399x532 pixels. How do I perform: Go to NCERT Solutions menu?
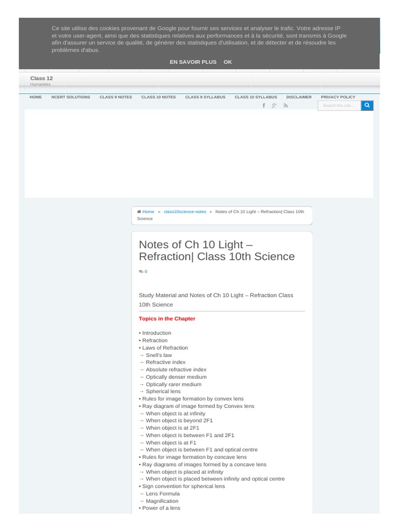(71, 97)
